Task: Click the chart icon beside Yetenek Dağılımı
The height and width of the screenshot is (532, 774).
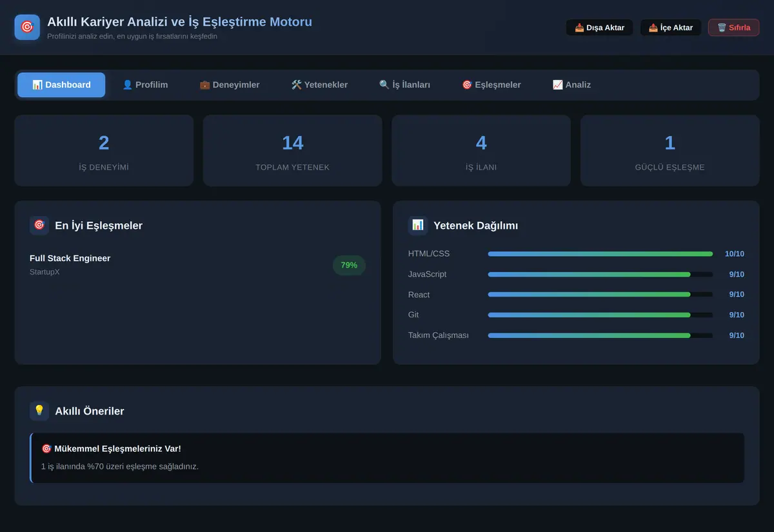Action: [418, 225]
